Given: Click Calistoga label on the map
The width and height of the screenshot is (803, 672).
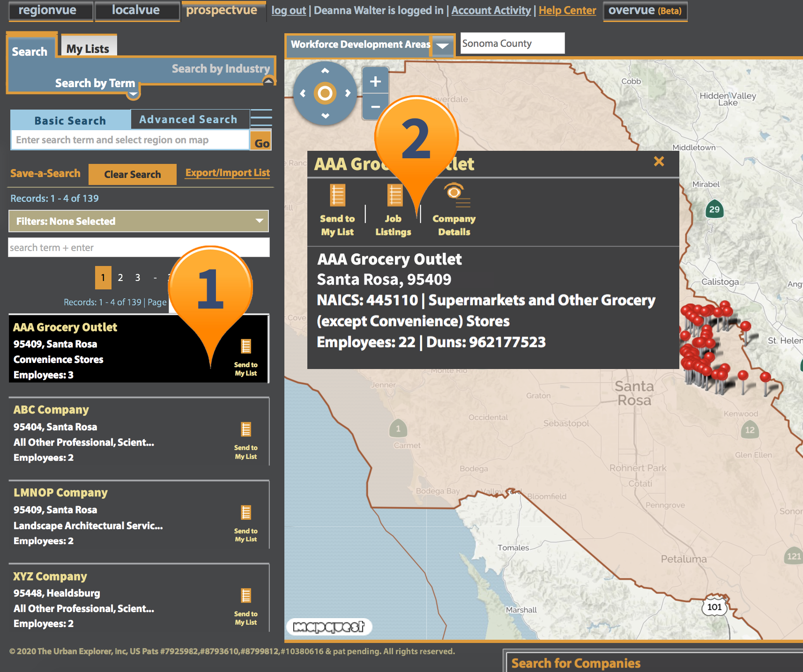Looking at the screenshot, I should pos(720,281).
